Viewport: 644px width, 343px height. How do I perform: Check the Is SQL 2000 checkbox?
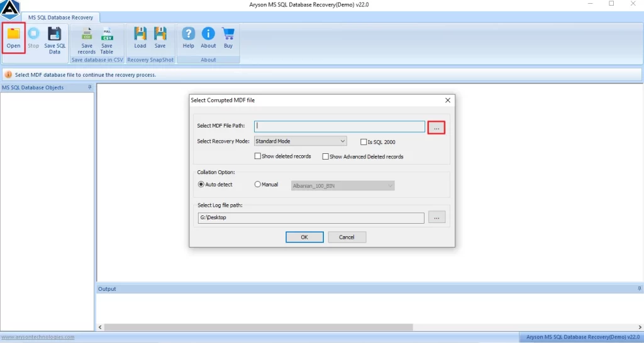coord(364,142)
